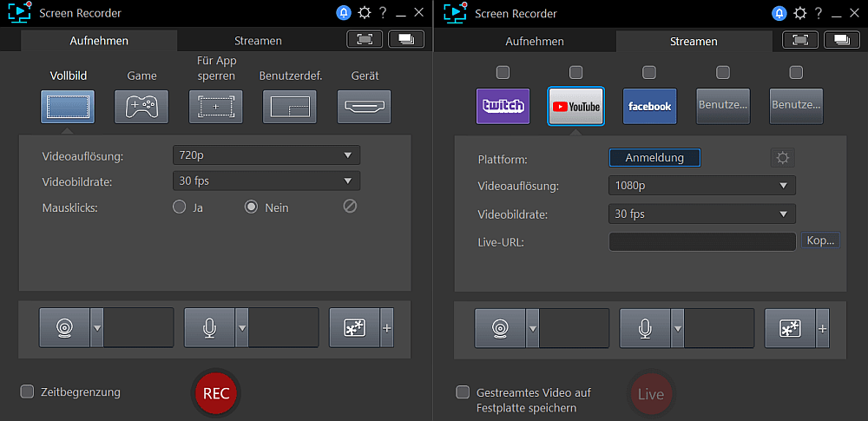Toggle microphone in right Streamen window
The image size is (868, 421).
[645, 328]
